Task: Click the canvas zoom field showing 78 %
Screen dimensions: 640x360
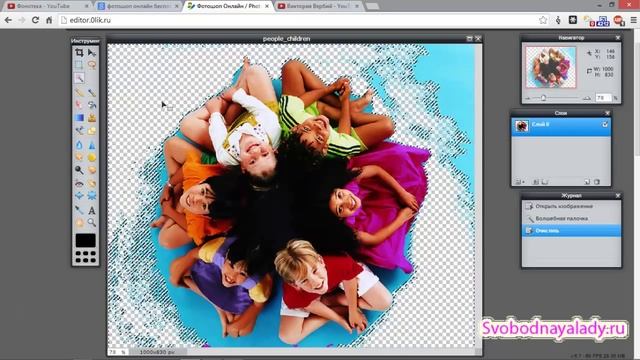Action: click(x=118, y=351)
